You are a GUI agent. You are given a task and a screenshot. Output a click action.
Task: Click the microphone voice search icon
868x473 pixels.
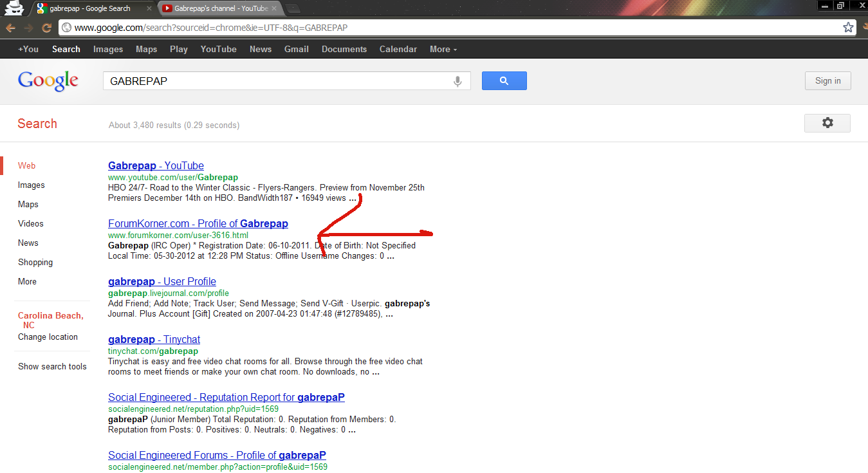457,81
